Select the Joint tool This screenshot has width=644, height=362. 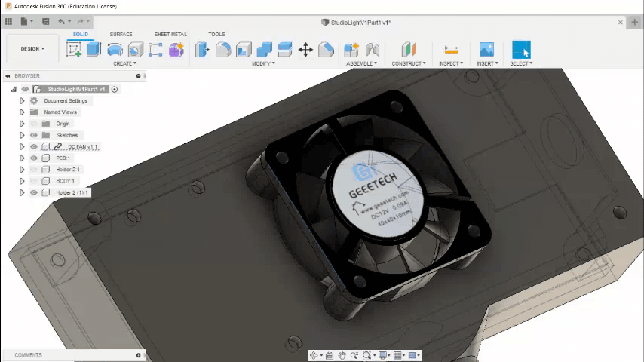coord(372,50)
